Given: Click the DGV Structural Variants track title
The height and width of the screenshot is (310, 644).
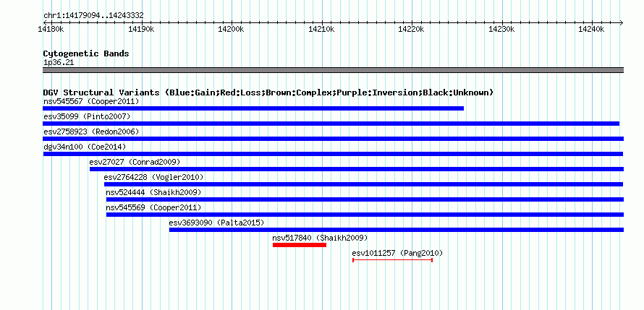Looking at the screenshot, I should [x=268, y=92].
